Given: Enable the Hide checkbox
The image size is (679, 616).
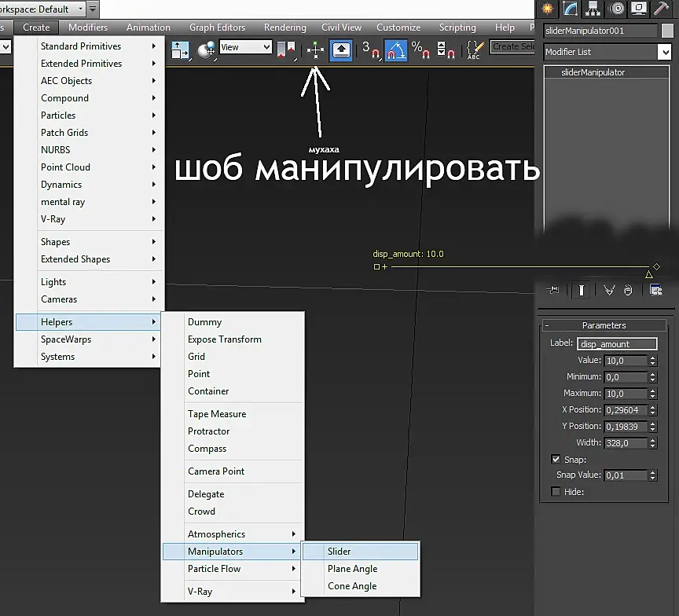Looking at the screenshot, I should point(556,492).
